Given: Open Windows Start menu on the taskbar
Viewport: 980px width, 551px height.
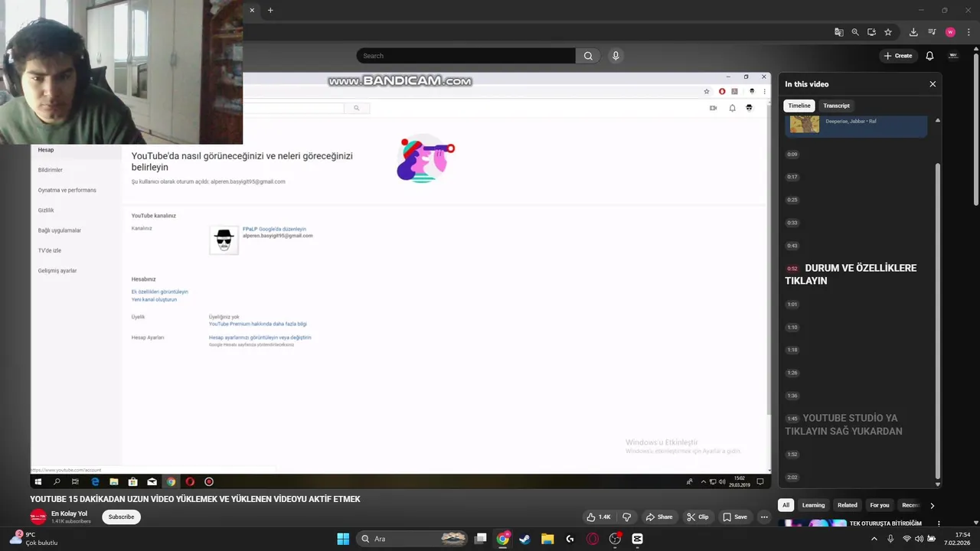Looking at the screenshot, I should [x=343, y=539].
